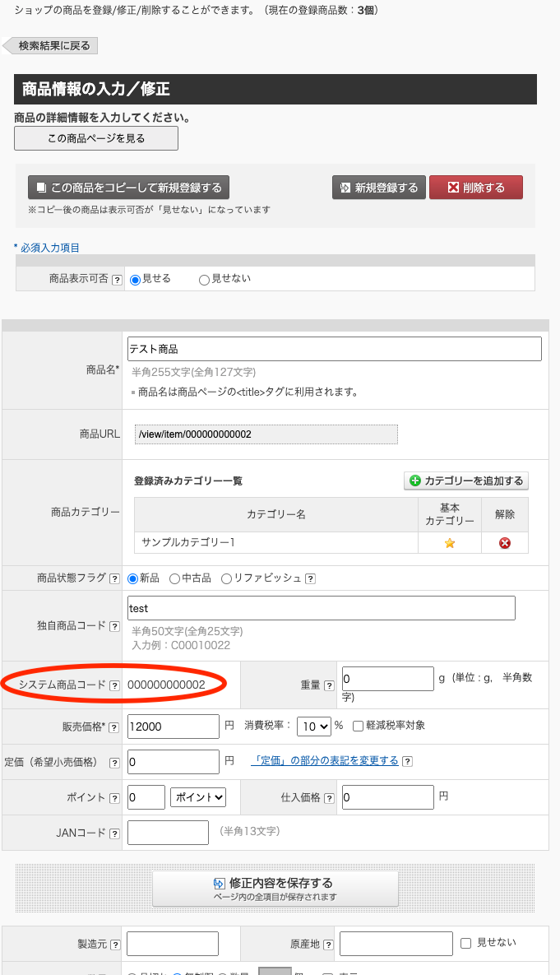Image resolution: width=560 pixels, height=975 pixels.
Task: Open help icon after 表記を変更する link
Action: pyautogui.click(x=407, y=761)
